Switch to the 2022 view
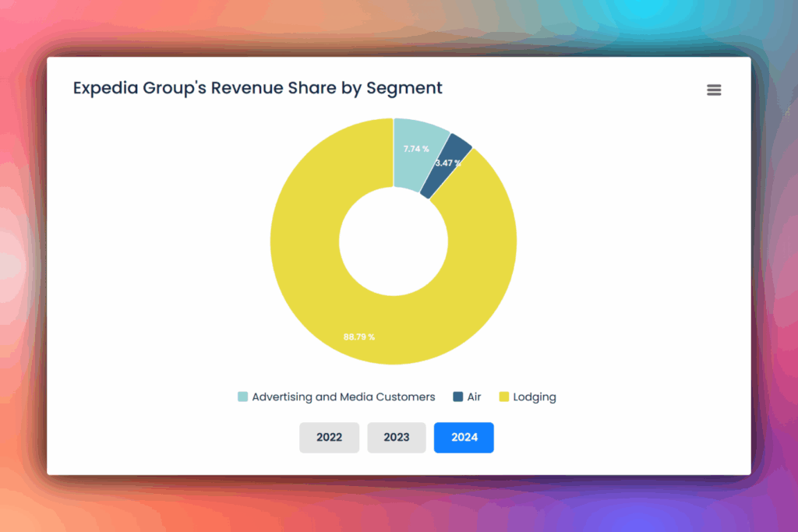 click(x=329, y=437)
